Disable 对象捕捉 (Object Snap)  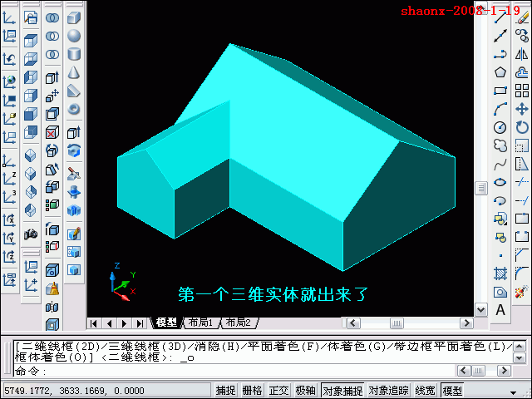[x=342, y=390]
